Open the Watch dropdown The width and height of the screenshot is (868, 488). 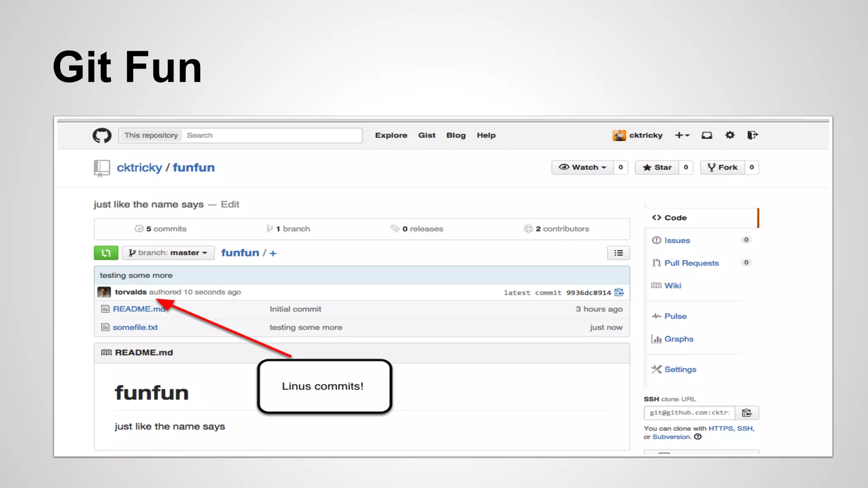[x=582, y=167]
